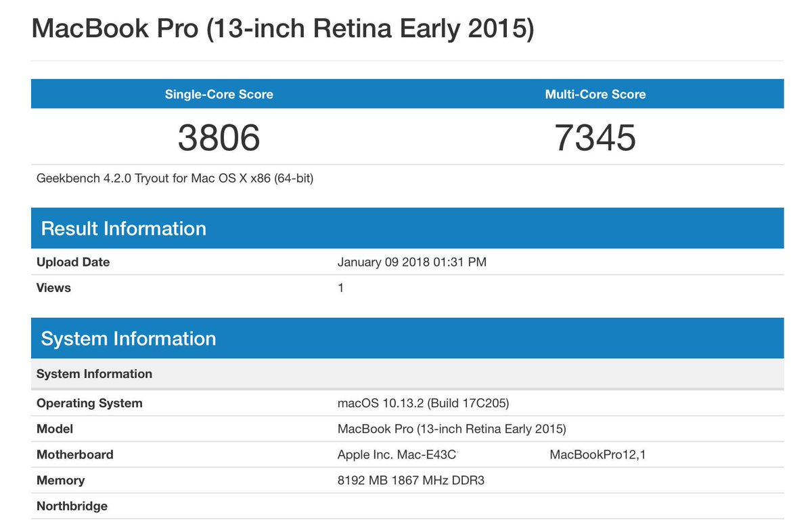Select the date January 09 2018 01:31 PM

pyautogui.click(x=411, y=262)
